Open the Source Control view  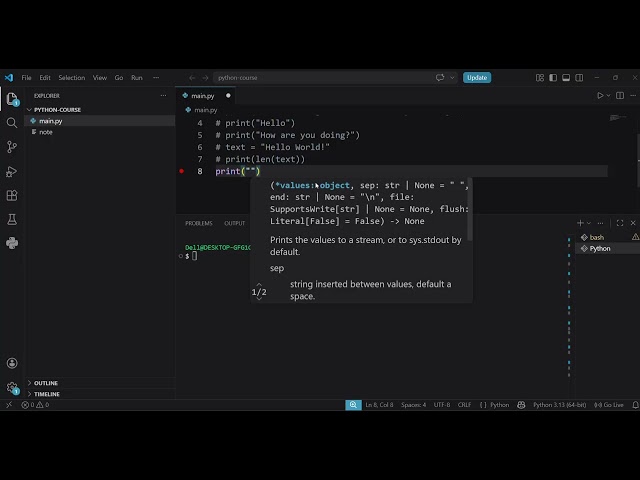tap(12, 147)
